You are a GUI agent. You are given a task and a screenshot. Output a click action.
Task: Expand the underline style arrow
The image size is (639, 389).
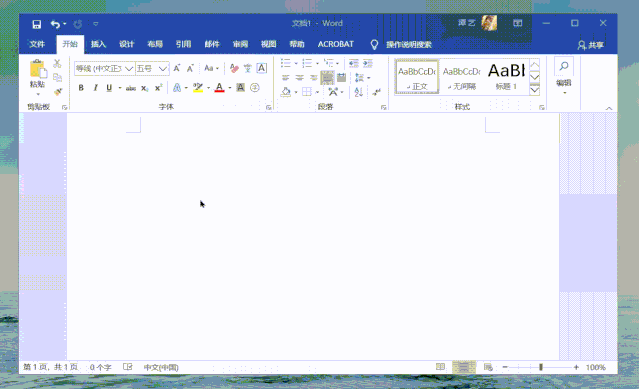[120, 88]
